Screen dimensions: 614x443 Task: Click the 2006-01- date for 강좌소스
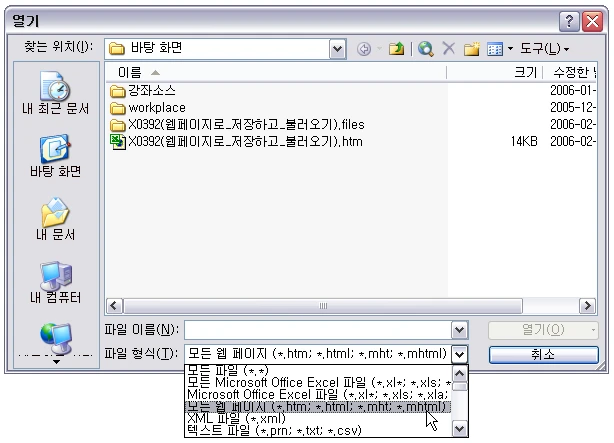pyautogui.click(x=573, y=90)
